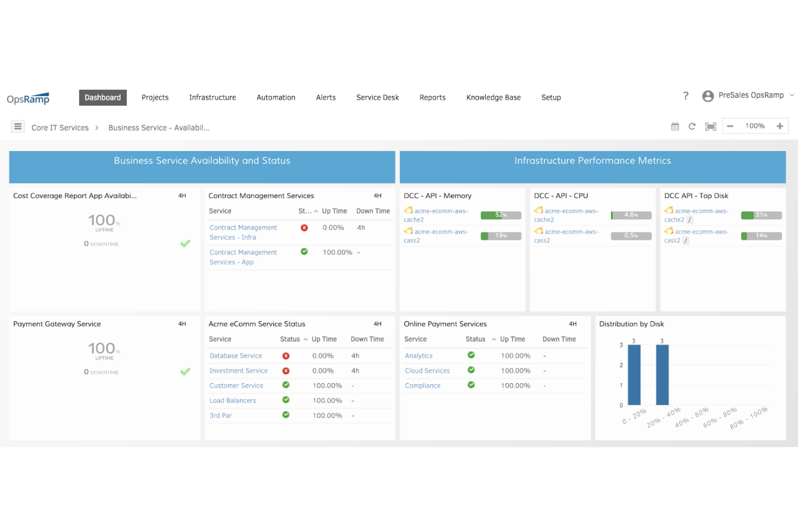This screenshot has height=532, width=798.
Task: Click the green check on Customer Service
Action: coord(286,385)
